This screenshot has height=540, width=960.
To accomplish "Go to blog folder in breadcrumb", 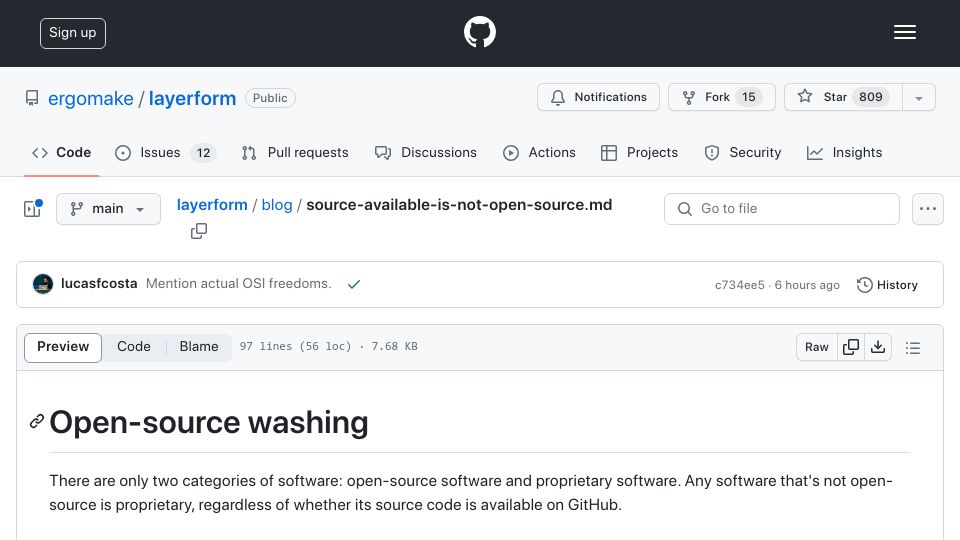I will (277, 205).
